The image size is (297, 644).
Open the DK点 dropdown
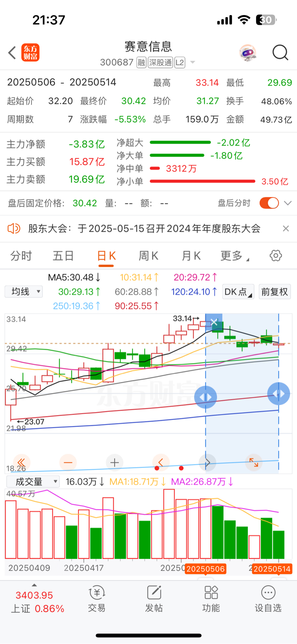coord(238,292)
